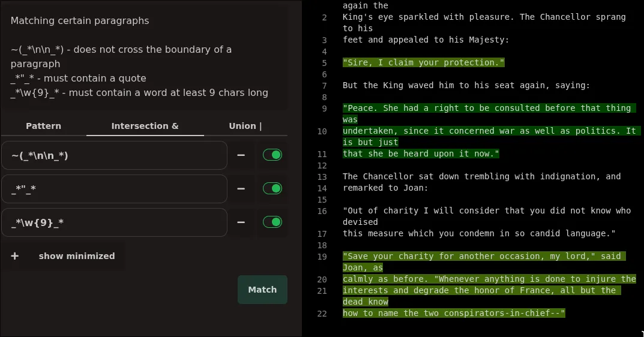Select the Intersection & tab

(145, 126)
